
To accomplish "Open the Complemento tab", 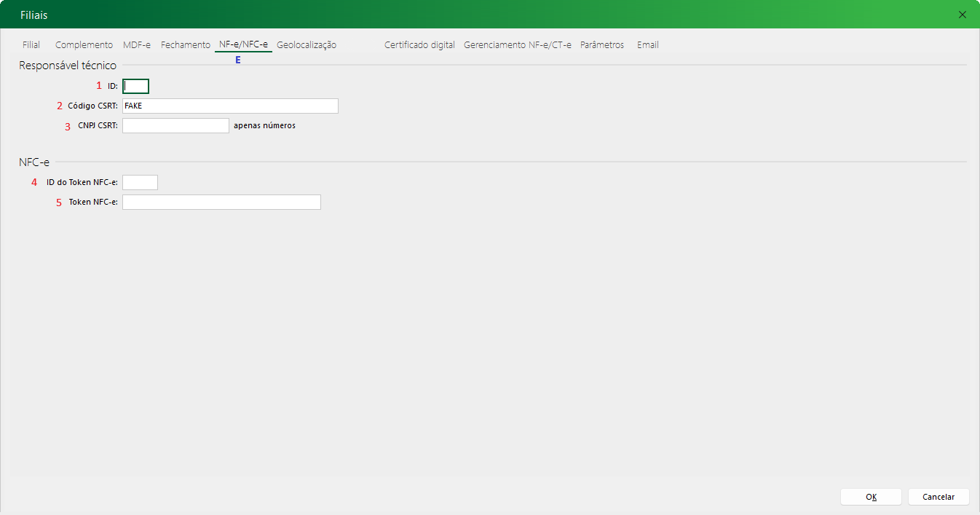I will pyautogui.click(x=84, y=45).
